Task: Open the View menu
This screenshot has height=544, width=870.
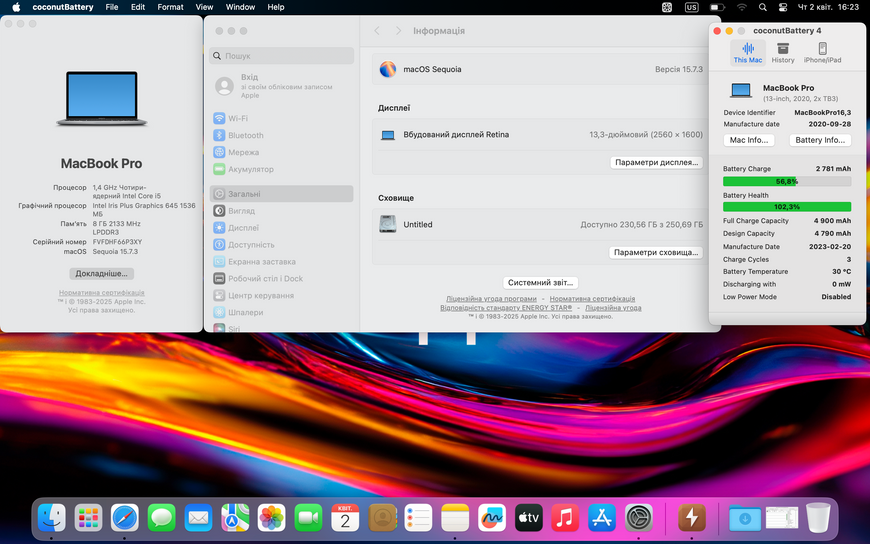Action: (x=204, y=7)
